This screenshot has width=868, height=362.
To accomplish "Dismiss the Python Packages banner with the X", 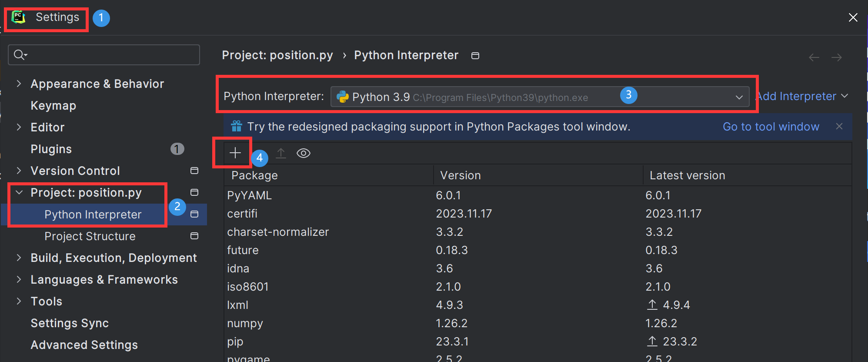I will click(x=839, y=126).
